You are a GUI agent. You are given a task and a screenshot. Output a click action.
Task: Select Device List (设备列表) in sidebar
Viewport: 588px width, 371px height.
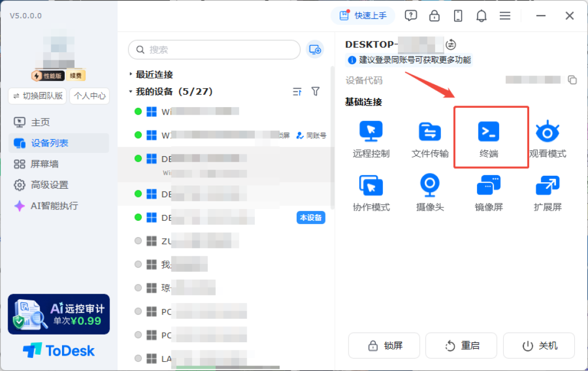[58, 143]
